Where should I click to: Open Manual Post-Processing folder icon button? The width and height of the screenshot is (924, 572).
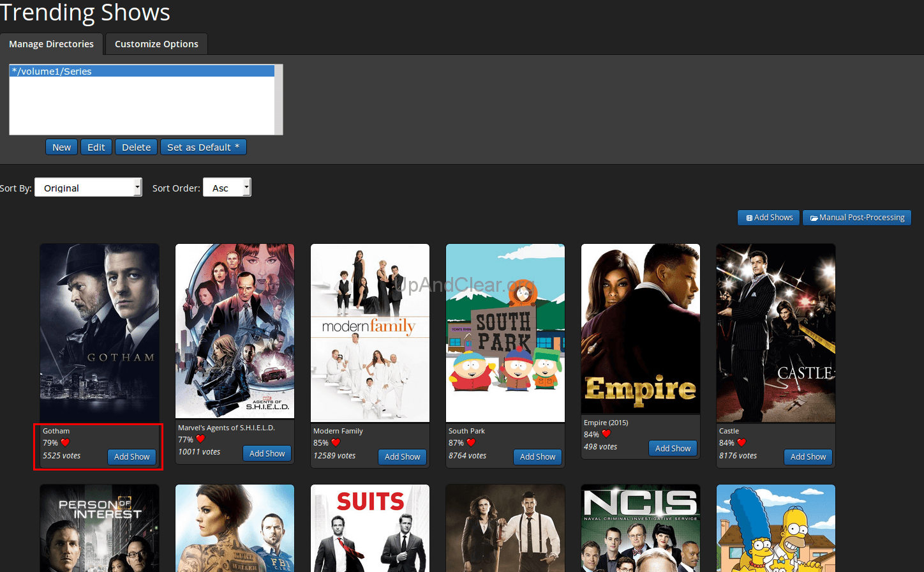click(857, 218)
